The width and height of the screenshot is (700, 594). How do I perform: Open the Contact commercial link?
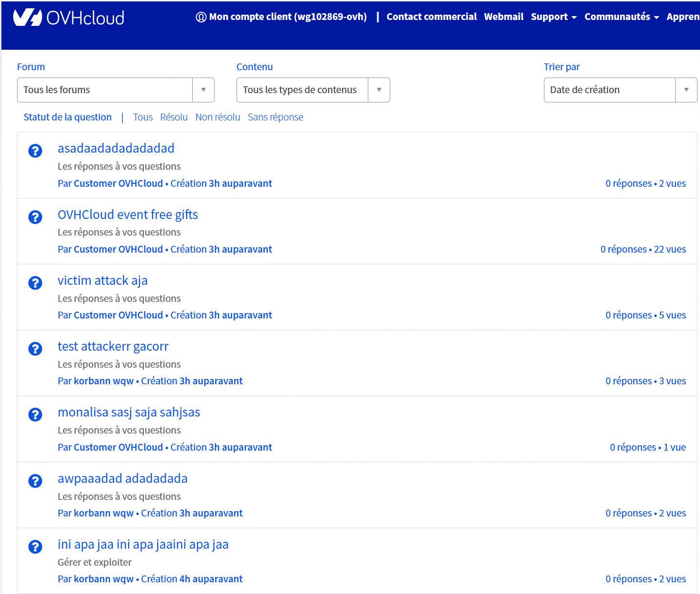click(431, 17)
